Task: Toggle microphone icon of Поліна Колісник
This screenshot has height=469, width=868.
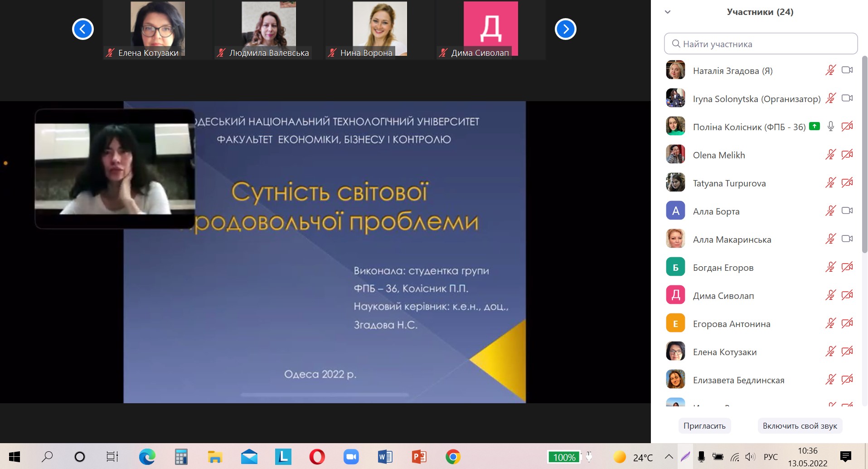Action: pyautogui.click(x=830, y=127)
